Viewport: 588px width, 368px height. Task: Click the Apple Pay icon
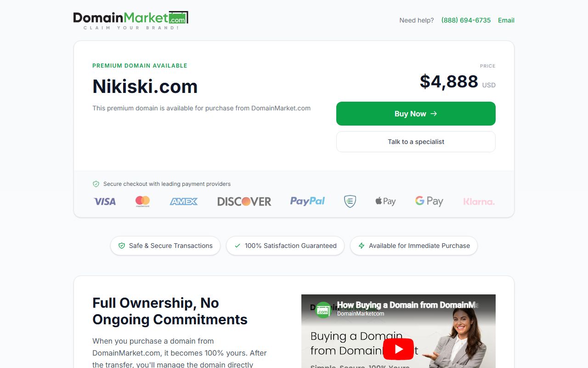[385, 201]
